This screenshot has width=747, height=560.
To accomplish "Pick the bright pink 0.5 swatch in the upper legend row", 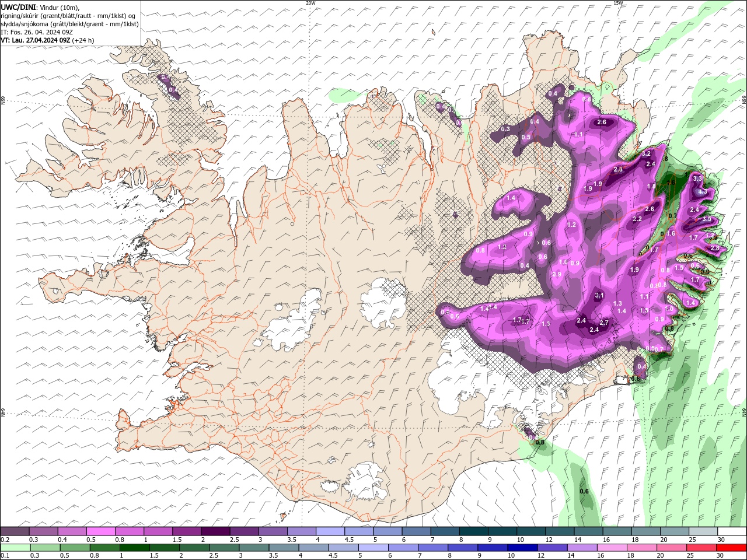I will click(101, 531).
